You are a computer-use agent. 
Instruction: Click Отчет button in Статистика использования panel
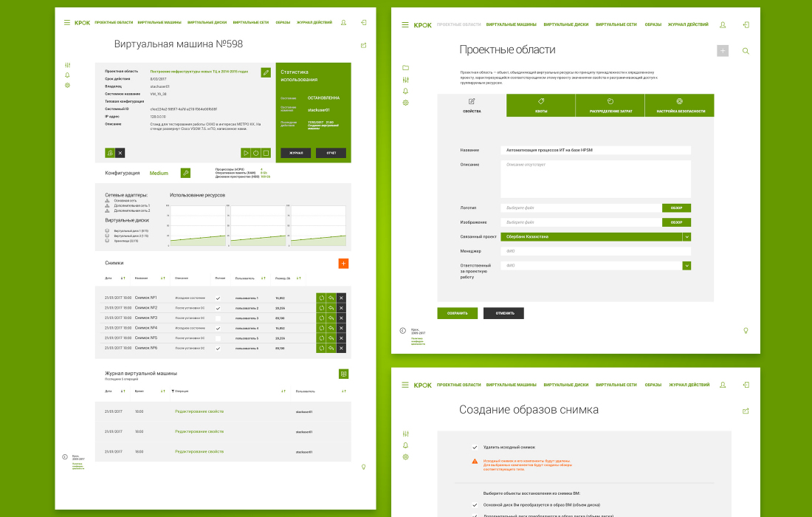331,153
